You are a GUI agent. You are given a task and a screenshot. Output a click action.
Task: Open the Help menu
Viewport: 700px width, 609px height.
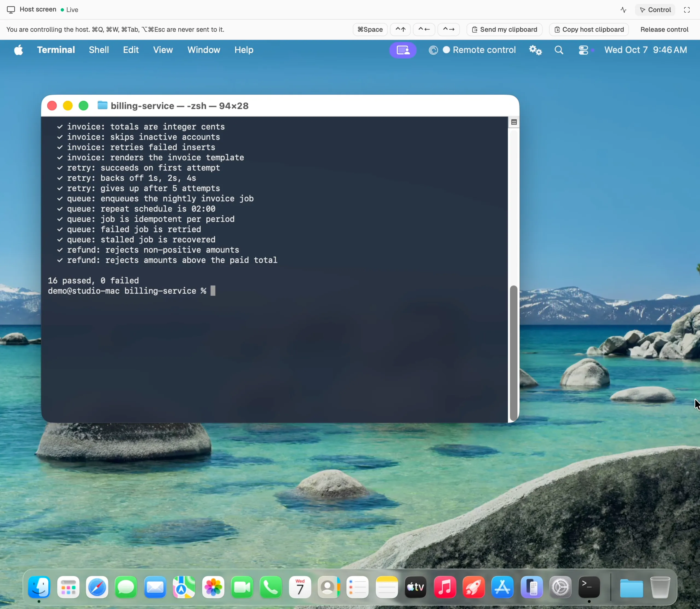pyautogui.click(x=244, y=50)
